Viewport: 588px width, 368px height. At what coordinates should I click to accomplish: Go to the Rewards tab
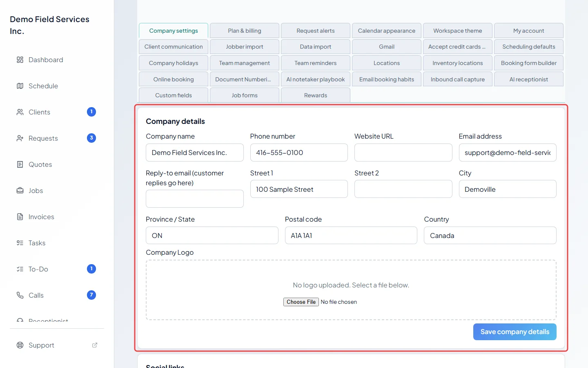coord(316,95)
